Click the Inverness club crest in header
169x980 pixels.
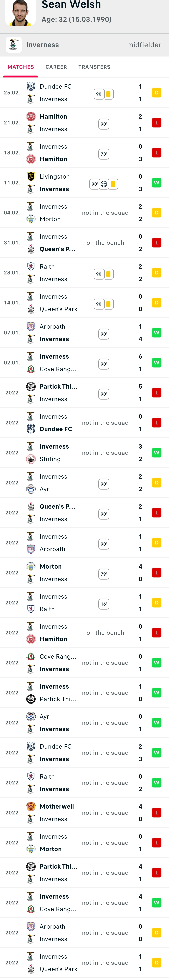14,45
